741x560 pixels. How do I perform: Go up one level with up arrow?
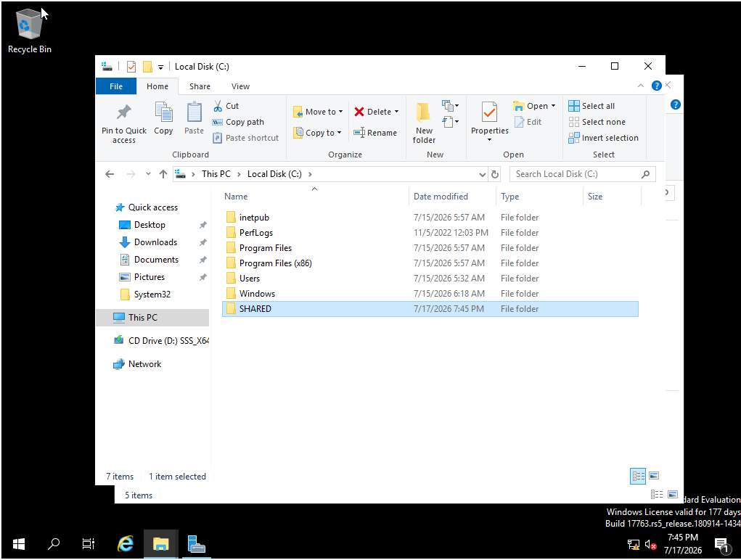pyautogui.click(x=163, y=174)
